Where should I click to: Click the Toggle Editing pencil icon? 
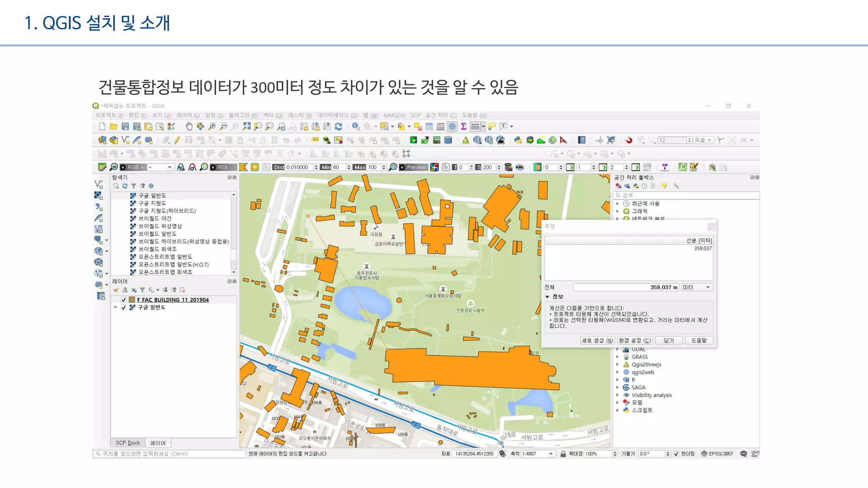click(x=177, y=140)
